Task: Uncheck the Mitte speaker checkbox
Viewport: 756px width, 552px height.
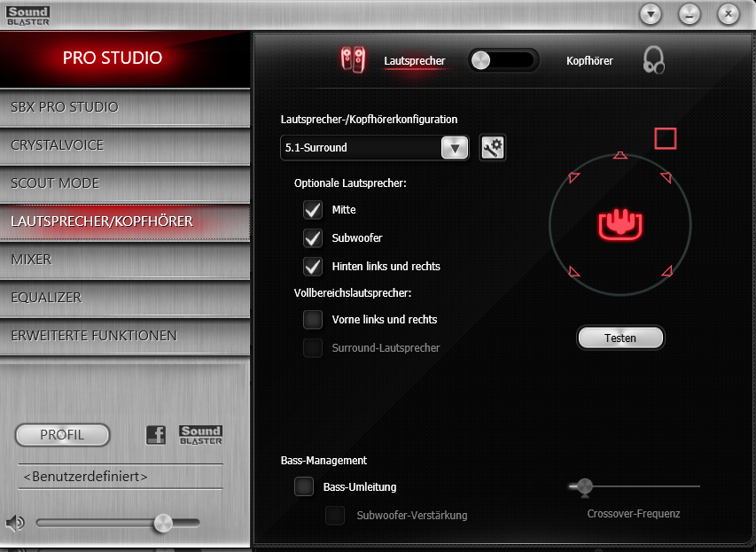Action: (313, 210)
